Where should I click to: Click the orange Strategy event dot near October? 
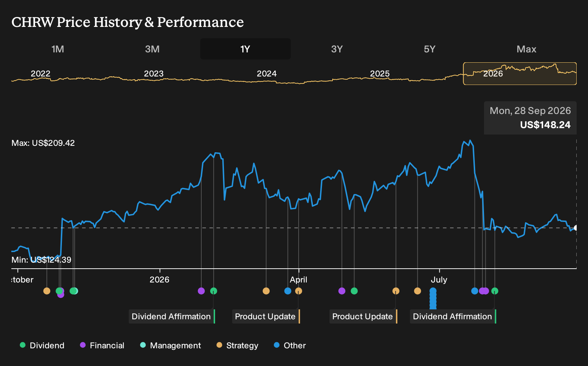[47, 291]
